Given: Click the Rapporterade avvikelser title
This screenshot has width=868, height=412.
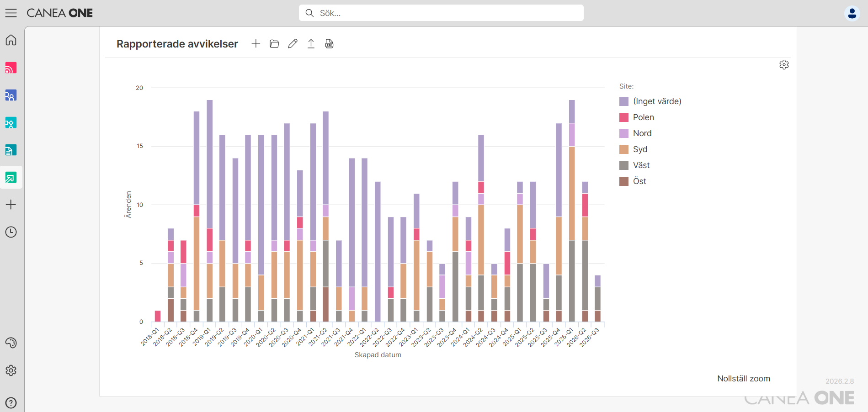Looking at the screenshot, I should [177, 44].
